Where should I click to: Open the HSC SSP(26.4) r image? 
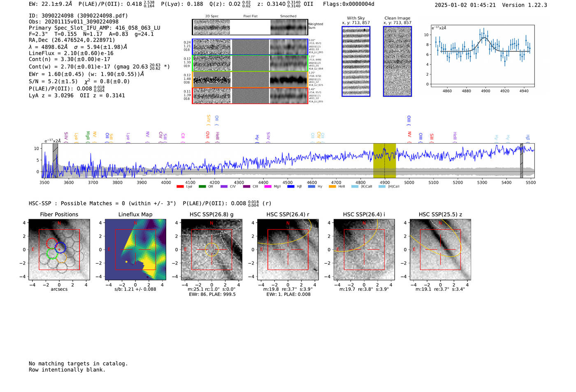(288, 249)
